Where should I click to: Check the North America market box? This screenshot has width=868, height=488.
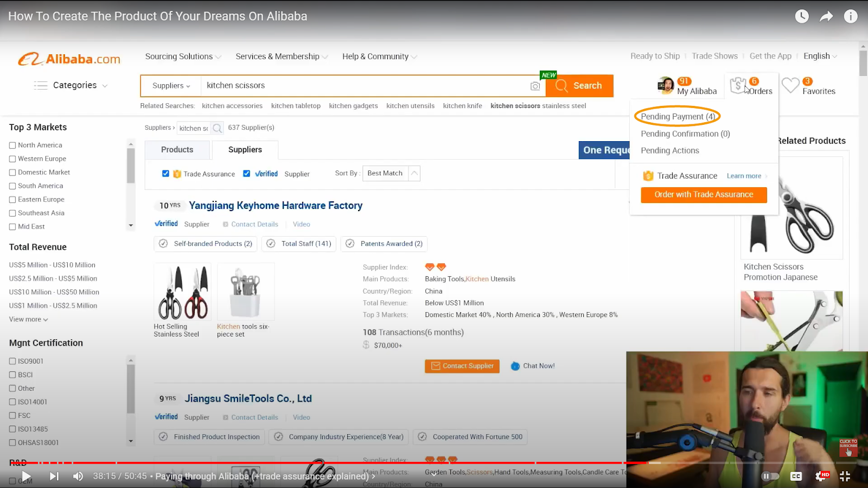click(12, 145)
